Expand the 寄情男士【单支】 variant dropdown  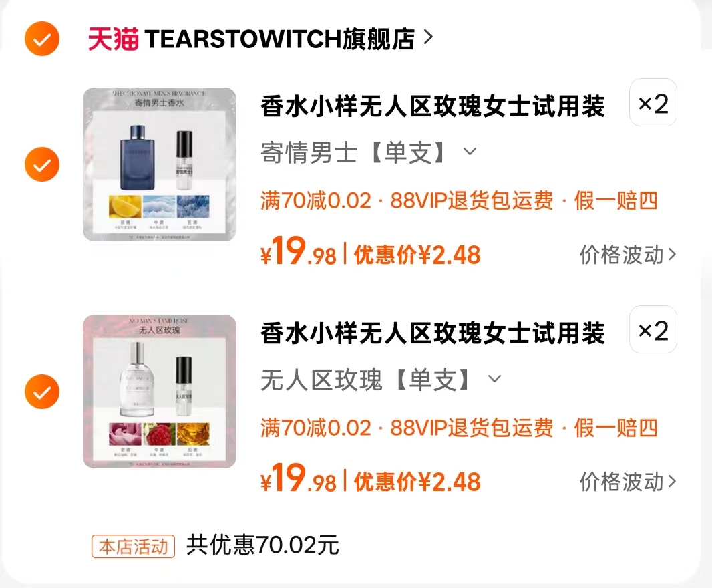pos(470,151)
